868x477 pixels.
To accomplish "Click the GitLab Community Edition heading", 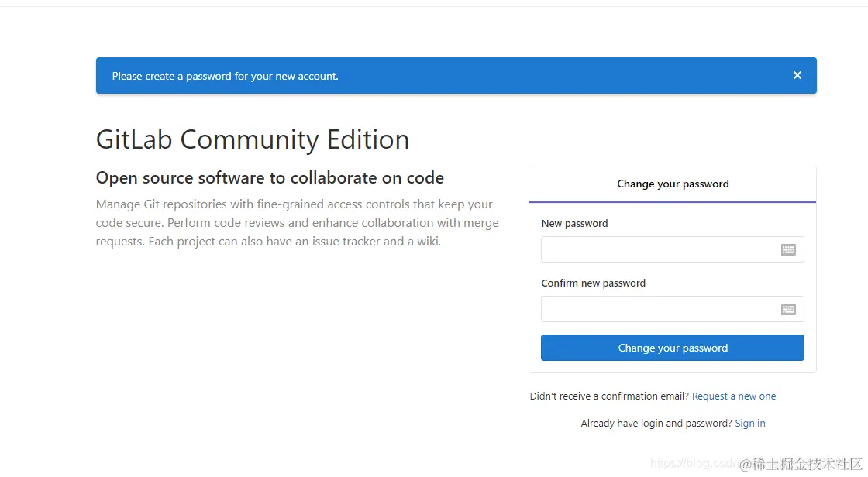I will point(253,139).
